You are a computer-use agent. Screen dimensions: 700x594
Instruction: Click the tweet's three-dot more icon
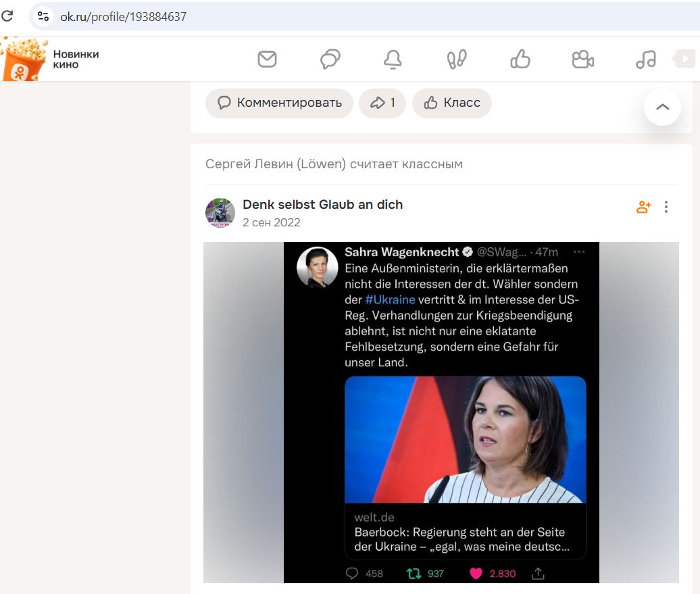pyautogui.click(x=579, y=252)
